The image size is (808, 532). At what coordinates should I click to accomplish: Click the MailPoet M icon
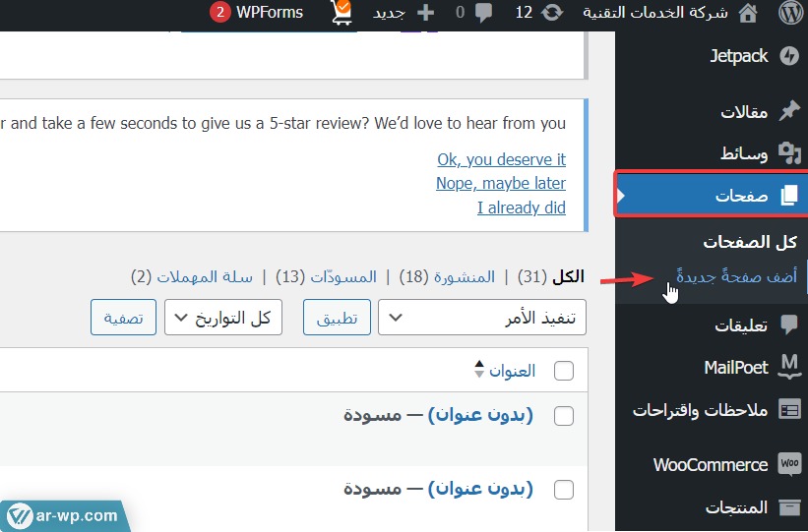coord(789,367)
